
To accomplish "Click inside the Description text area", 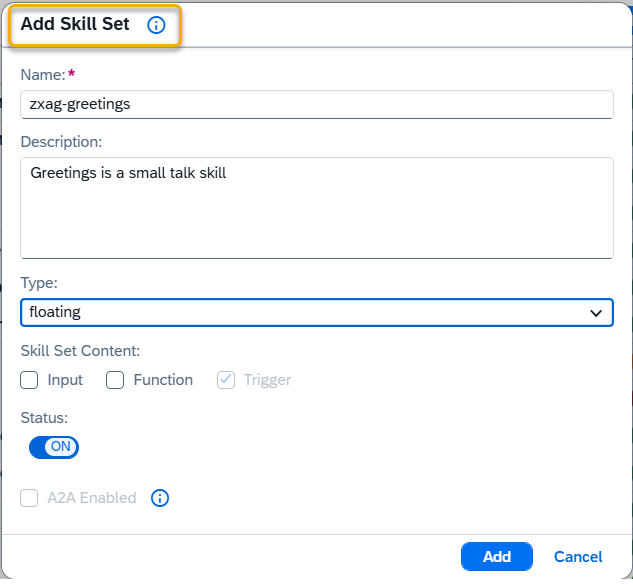I will click(x=317, y=208).
